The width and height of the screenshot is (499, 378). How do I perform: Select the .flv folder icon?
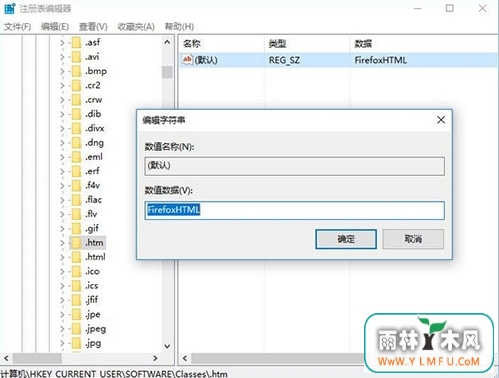click(x=76, y=215)
